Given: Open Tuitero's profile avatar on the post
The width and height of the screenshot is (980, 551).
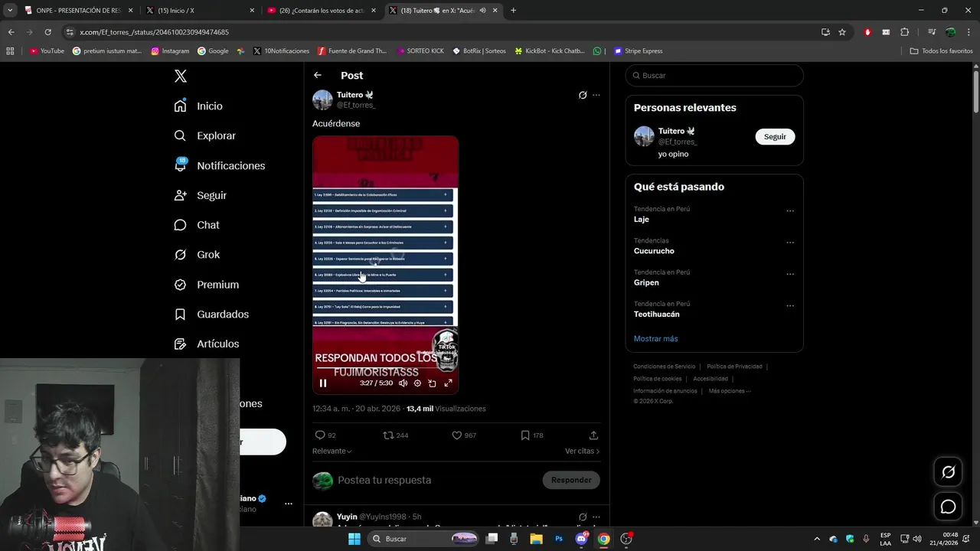Looking at the screenshot, I should tap(322, 99).
